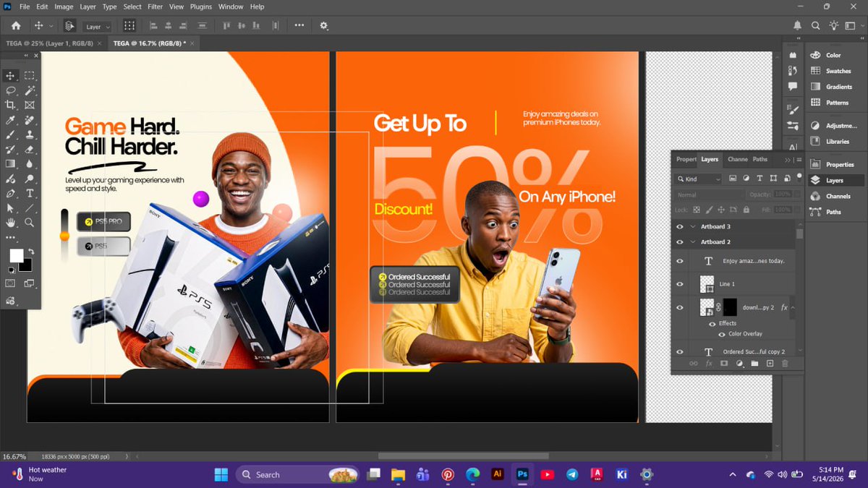
Task: Select the Clone Stamp tool
Action: coord(30,134)
